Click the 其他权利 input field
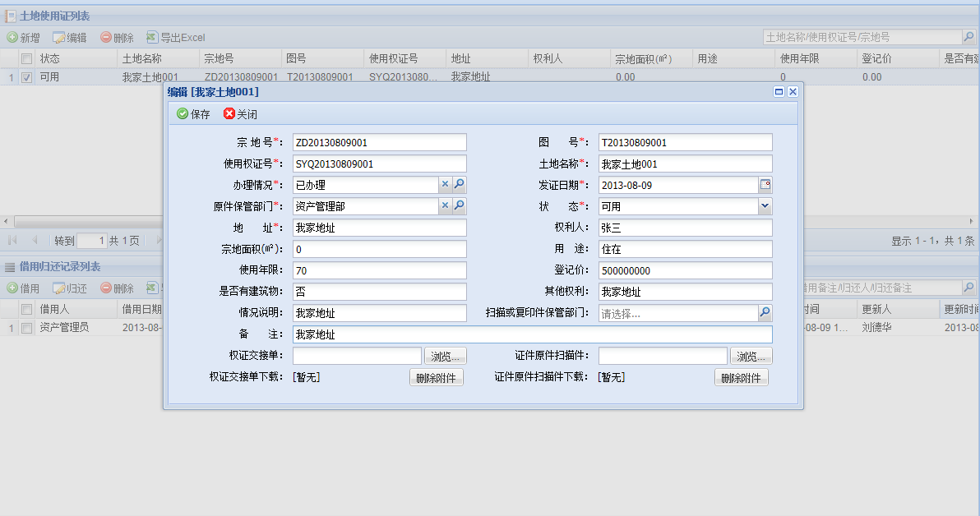The width and height of the screenshot is (980, 516). pyautogui.click(x=685, y=291)
